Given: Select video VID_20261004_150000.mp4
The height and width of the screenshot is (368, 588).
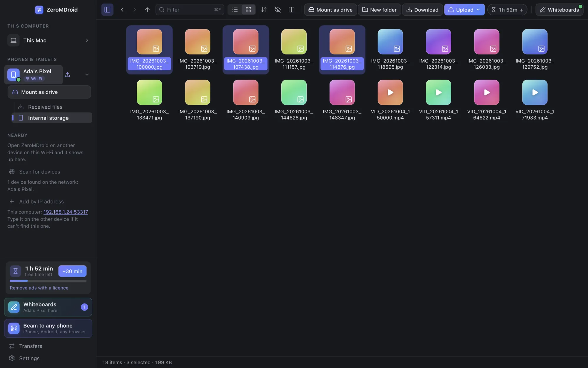Looking at the screenshot, I should (390, 92).
